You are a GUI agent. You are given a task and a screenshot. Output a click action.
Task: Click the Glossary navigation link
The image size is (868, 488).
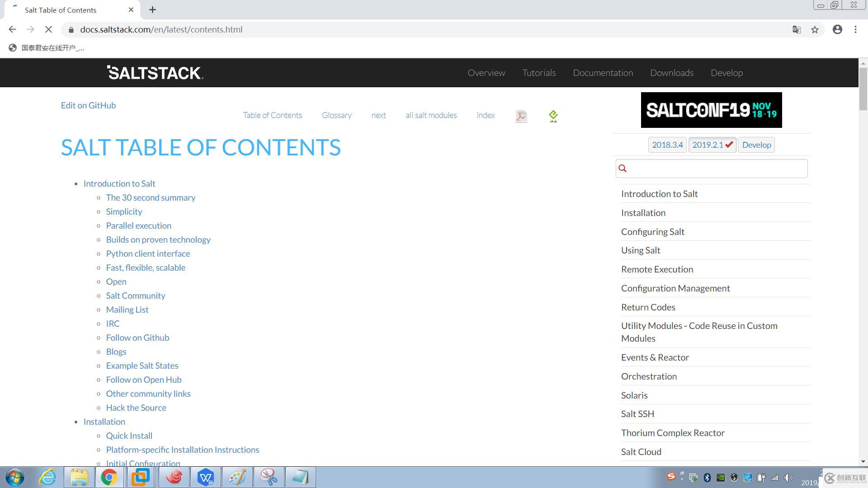coord(336,115)
